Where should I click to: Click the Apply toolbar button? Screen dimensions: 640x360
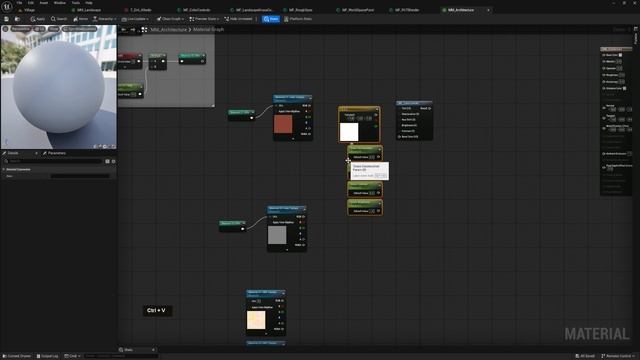(x=38, y=19)
